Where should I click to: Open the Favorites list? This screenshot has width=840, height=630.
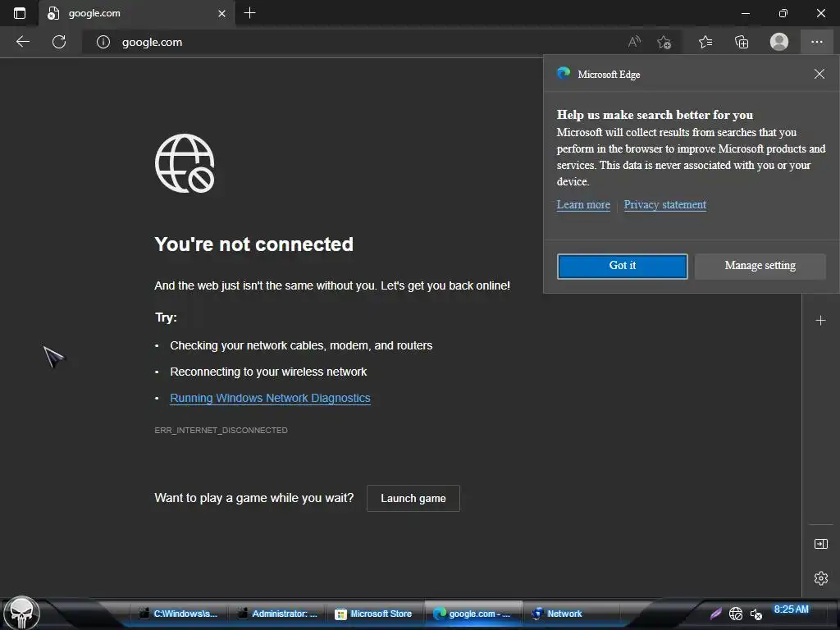pos(705,42)
